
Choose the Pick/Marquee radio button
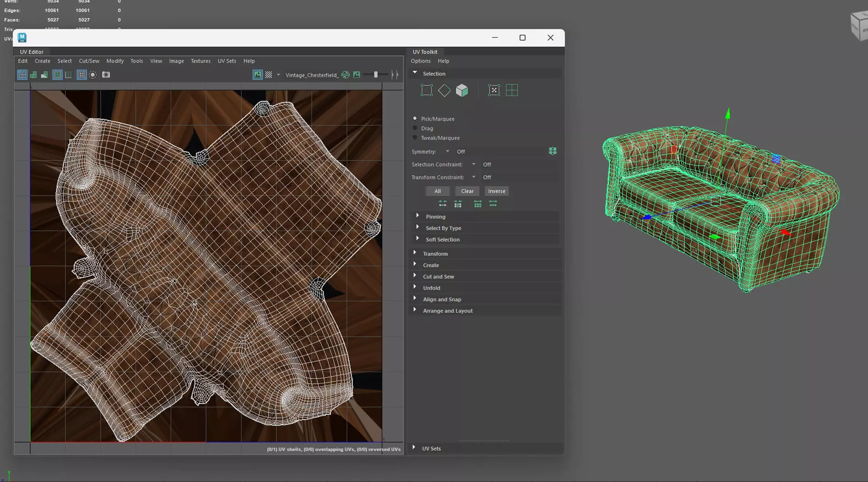[415, 119]
